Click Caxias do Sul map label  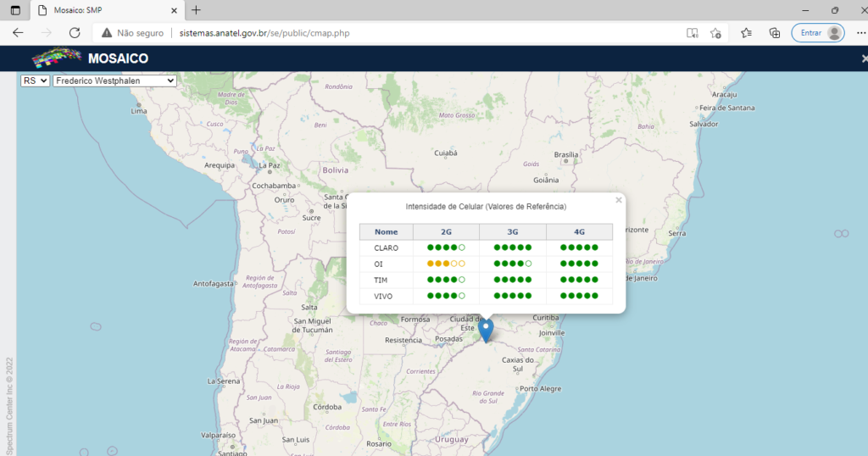[518, 364]
